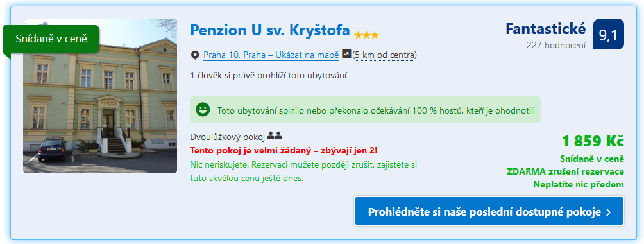Open the hotel building photo thumbnail
The height and width of the screenshot is (244, 644).
(x=100, y=96)
